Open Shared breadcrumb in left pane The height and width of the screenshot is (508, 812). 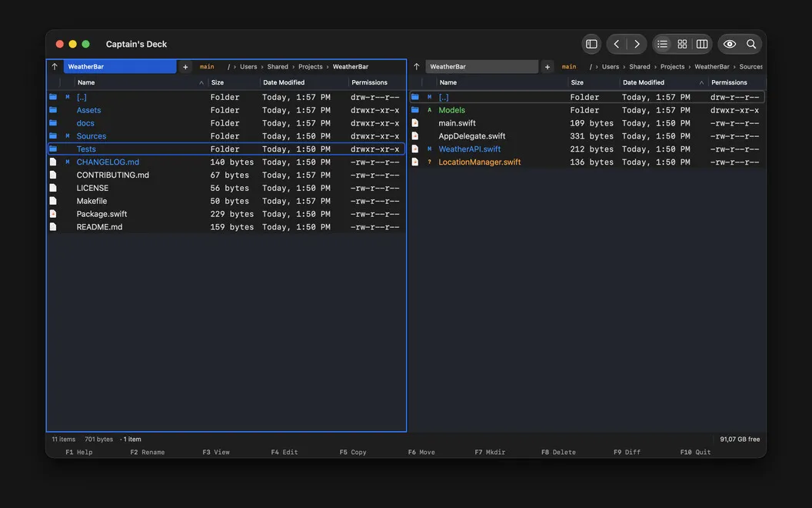[x=278, y=66]
